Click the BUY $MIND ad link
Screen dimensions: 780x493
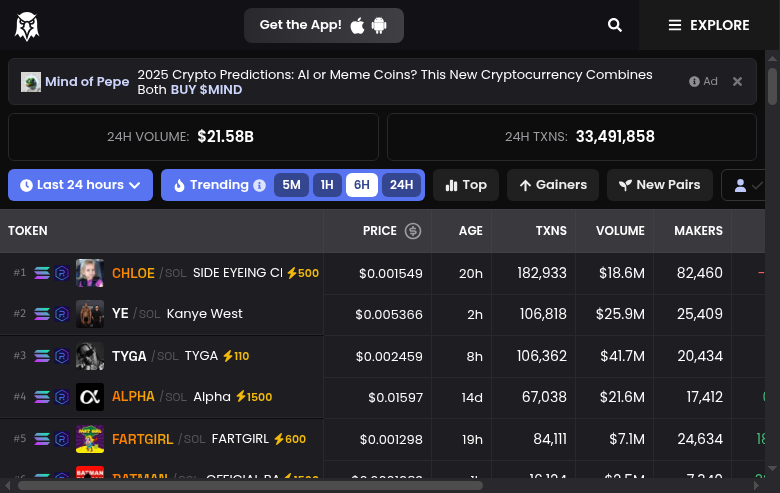pyautogui.click(x=206, y=90)
